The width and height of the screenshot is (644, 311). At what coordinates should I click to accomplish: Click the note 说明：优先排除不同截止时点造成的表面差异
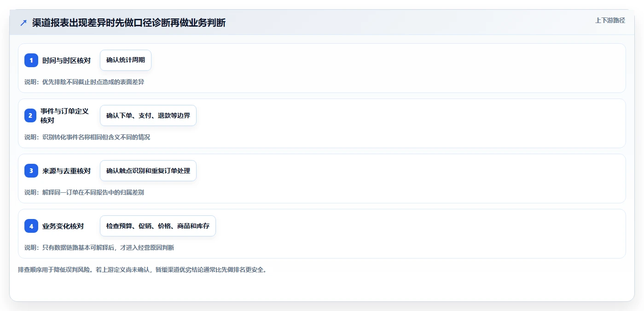tap(85, 82)
